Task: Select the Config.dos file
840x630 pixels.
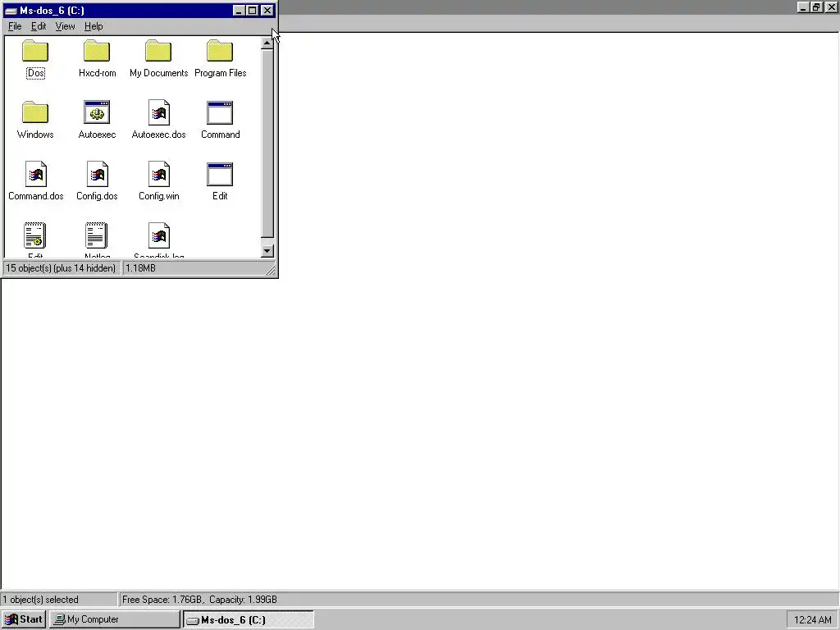Action: pyautogui.click(x=97, y=175)
